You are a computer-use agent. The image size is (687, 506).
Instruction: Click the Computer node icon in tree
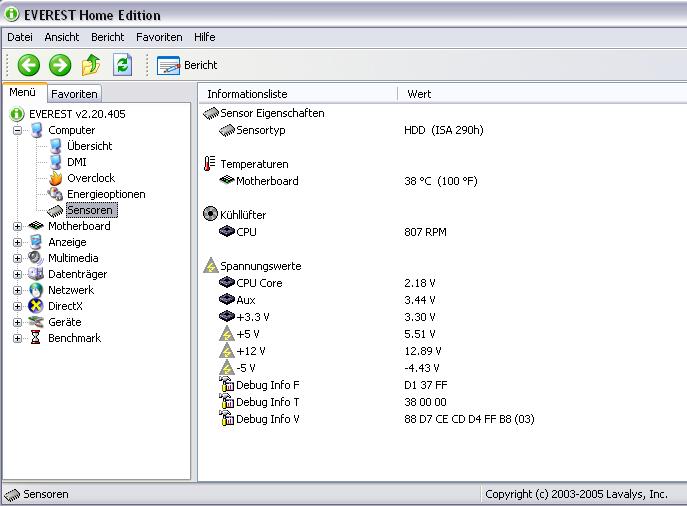(37, 130)
